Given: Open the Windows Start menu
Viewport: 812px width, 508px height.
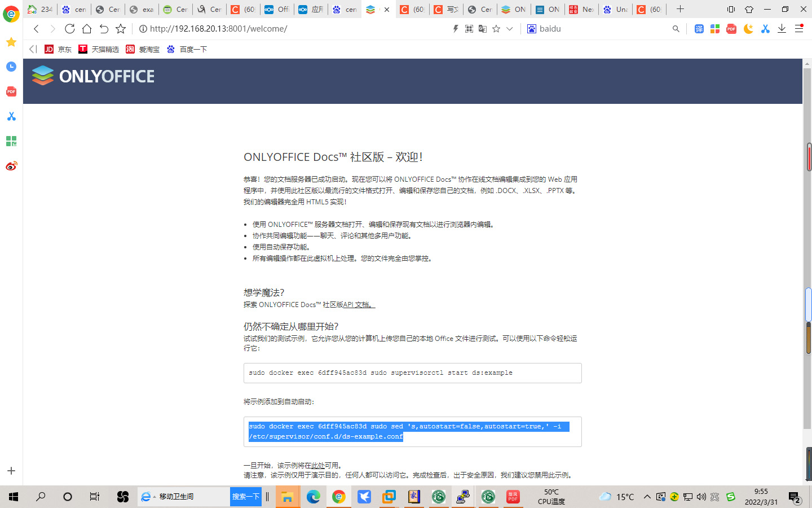Looking at the screenshot, I should [14, 497].
